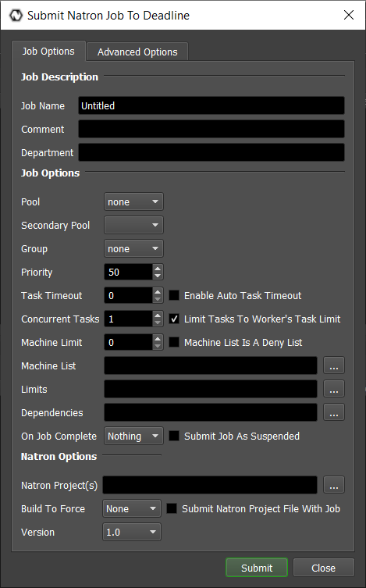Click the Job Name input field
366x588 pixels.
point(211,105)
